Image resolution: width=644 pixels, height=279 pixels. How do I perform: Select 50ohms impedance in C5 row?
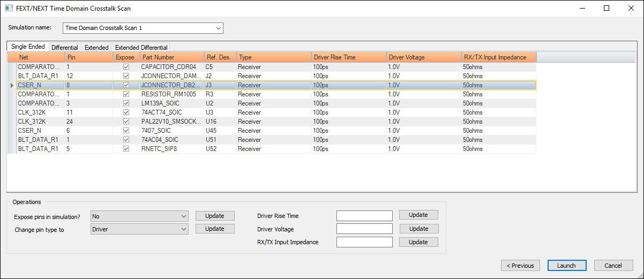499,67
